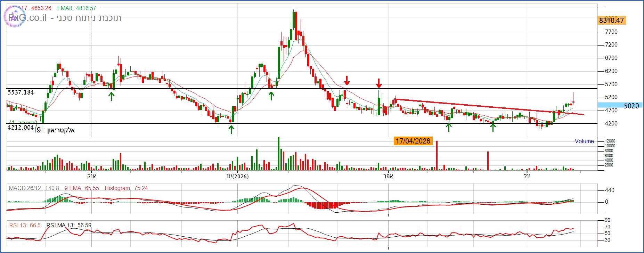Image resolution: width=644 pixels, height=253 pixels.
Task: Select the RSI-MA 13: 56.59 readout
Action: click(x=69, y=226)
